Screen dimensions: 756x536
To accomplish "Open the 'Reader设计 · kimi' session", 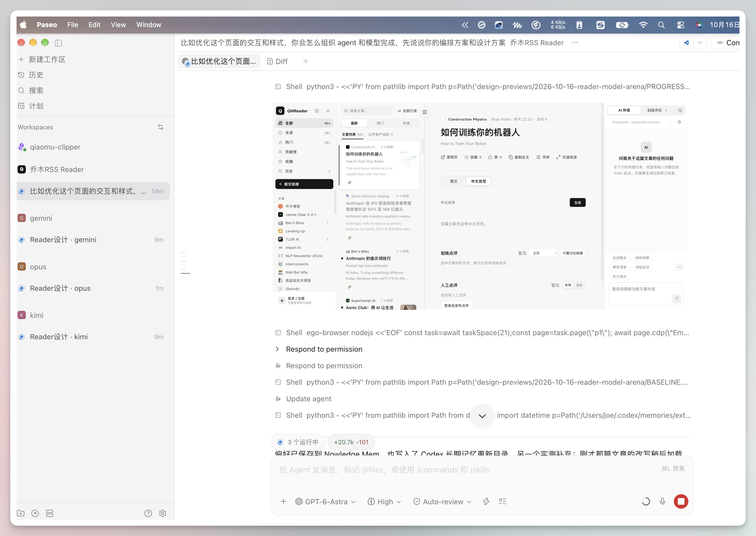I will tap(93, 337).
